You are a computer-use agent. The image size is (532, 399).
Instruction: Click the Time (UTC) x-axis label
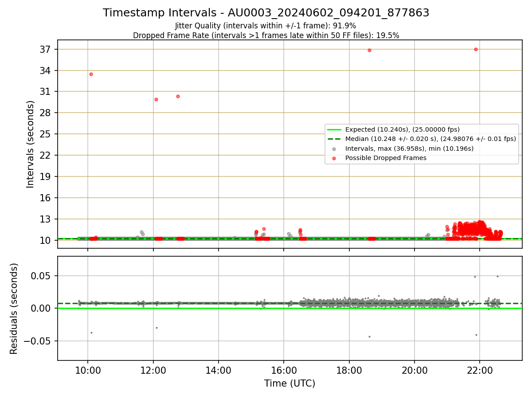pos(289,383)
